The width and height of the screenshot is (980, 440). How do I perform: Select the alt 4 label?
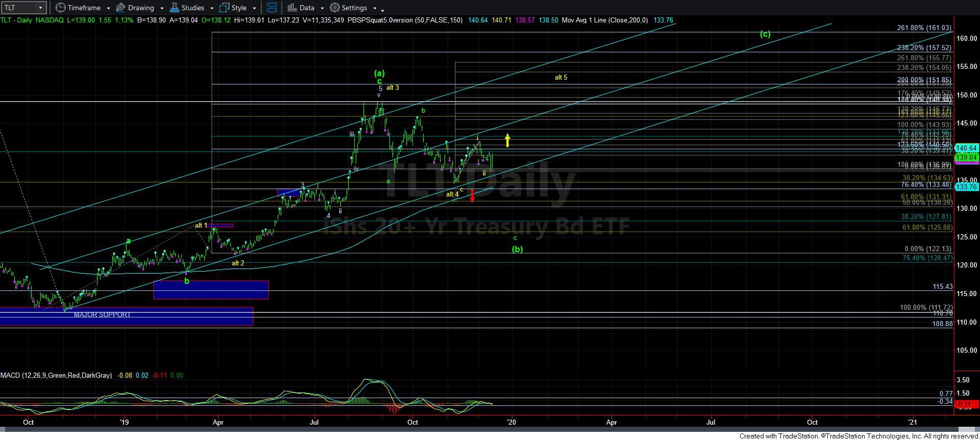pos(452,194)
